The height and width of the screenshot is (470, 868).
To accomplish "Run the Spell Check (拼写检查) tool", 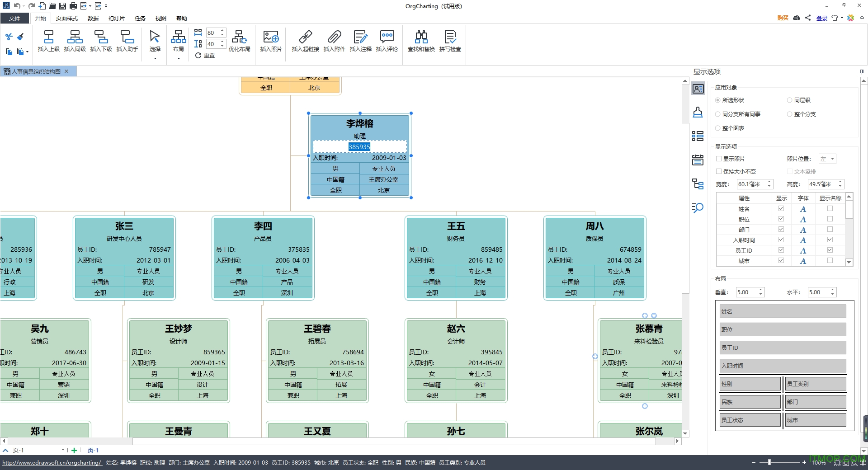I will pyautogui.click(x=450, y=37).
